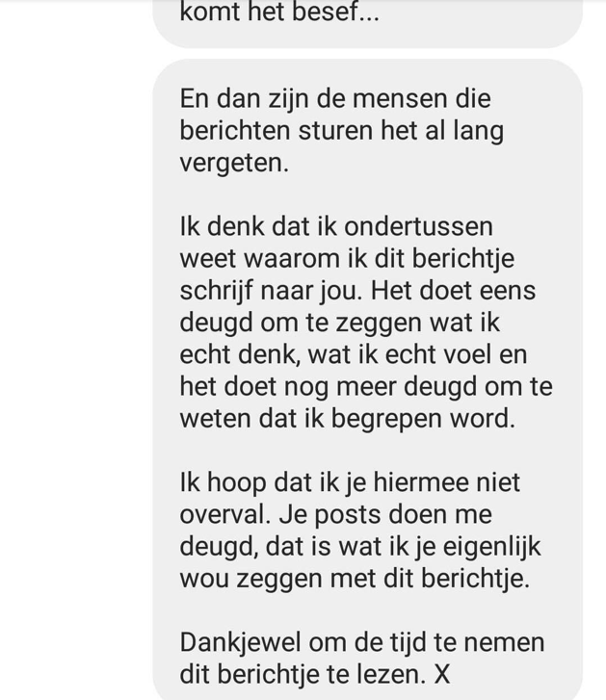Click the line 'wou zeggen met dit berichtje.'
Screen dimensions: 606x700
pyautogui.click(x=355, y=579)
